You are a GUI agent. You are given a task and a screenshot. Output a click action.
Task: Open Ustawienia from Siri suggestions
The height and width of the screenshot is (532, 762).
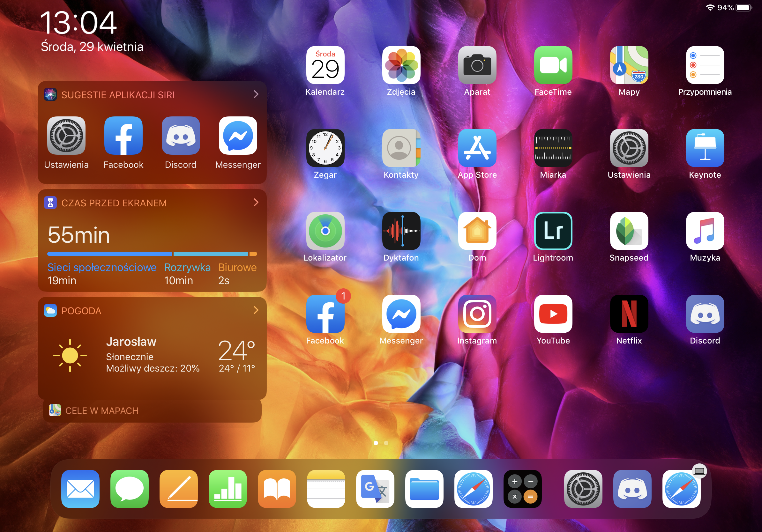pyautogui.click(x=66, y=135)
